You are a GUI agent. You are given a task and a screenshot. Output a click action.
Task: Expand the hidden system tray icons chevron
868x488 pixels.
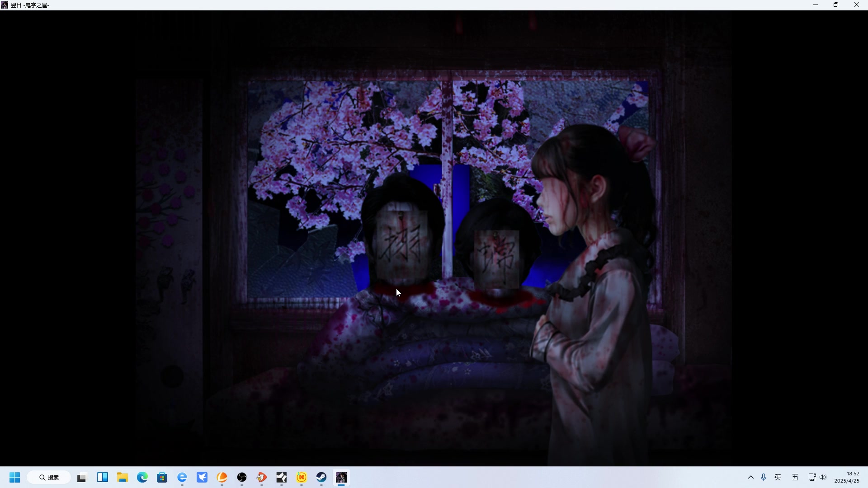(x=751, y=477)
